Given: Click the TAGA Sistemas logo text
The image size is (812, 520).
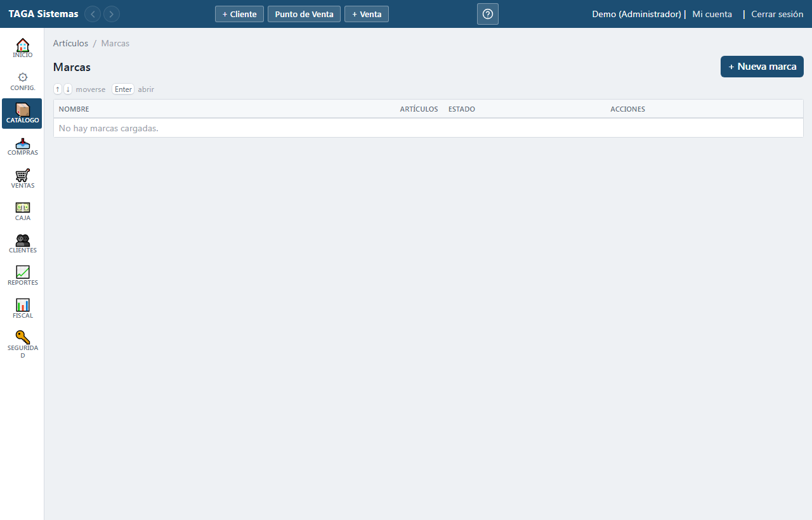Looking at the screenshot, I should click(44, 14).
